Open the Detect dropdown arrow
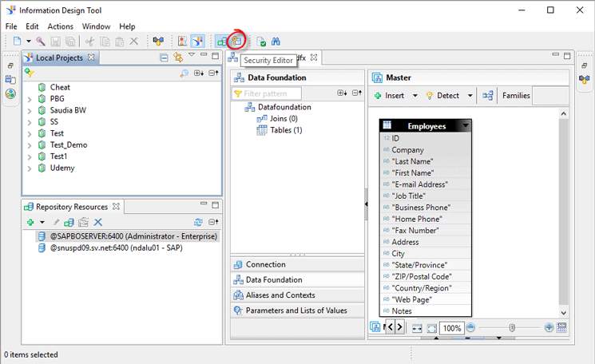The image size is (595, 364). pyautogui.click(x=469, y=96)
